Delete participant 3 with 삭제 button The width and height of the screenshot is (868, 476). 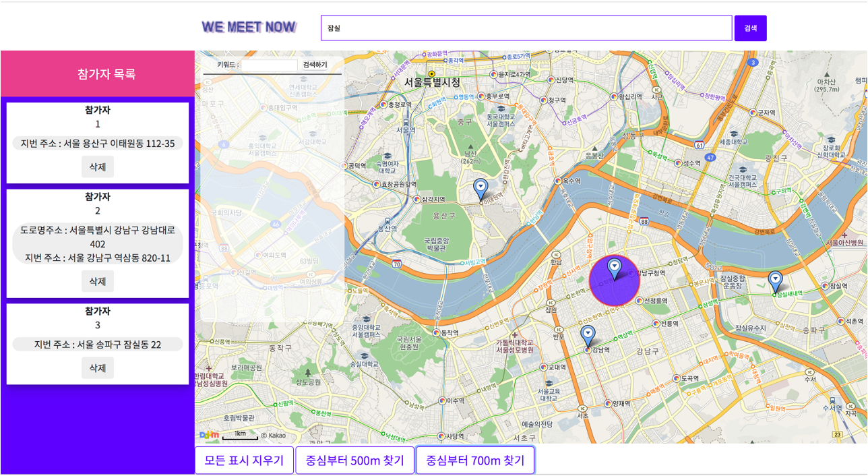click(x=98, y=368)
